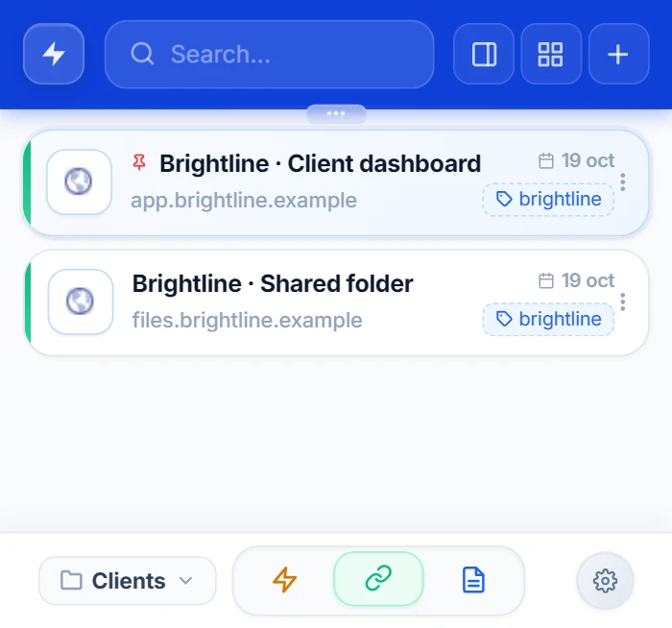This screenshot has height=628, width=672.
Task: Click the lightning bolt logo button in header
Action: coord(54,54)
